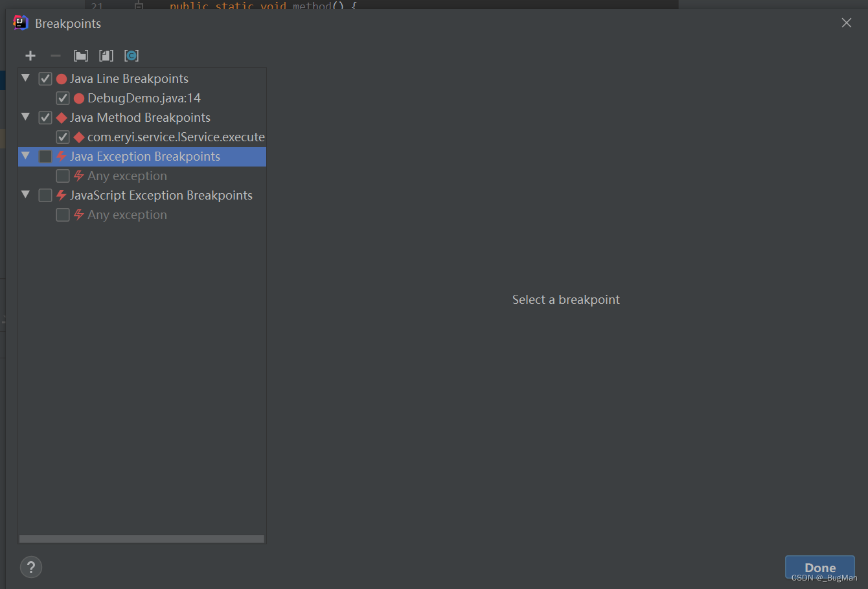Enable the Java Exception Breakpoints checkbox

45,156
